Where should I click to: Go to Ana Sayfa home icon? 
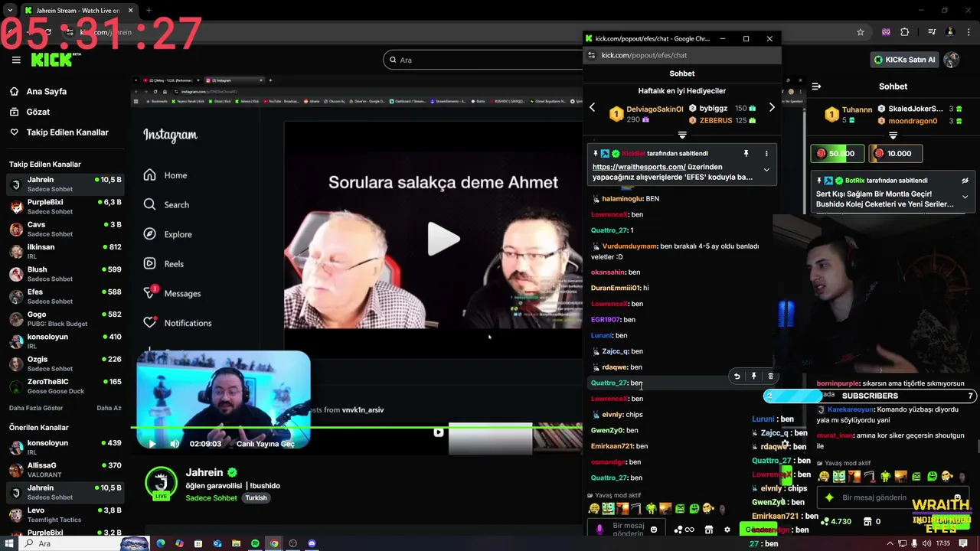14,91
